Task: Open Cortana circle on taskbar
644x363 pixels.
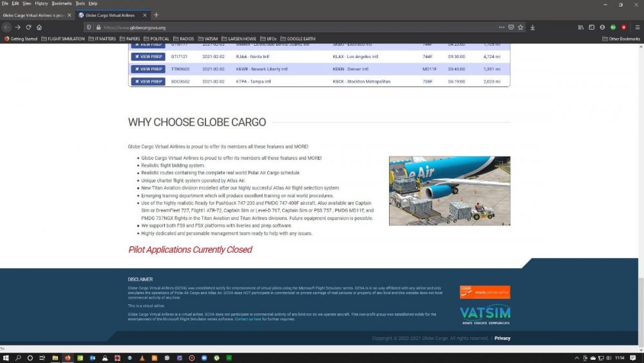Action: coord(30,358)
